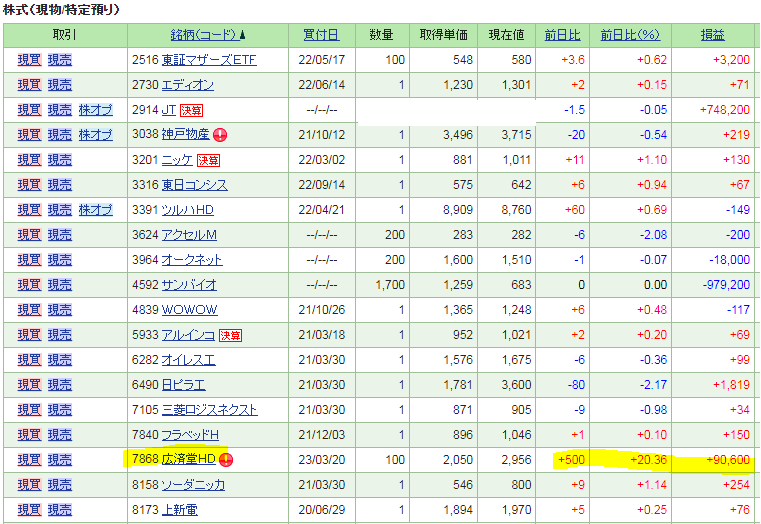The width and height of the screenshot is (761, 524).
Task: Click the +748,200 profit value
Action: click(x=725, y=110)
